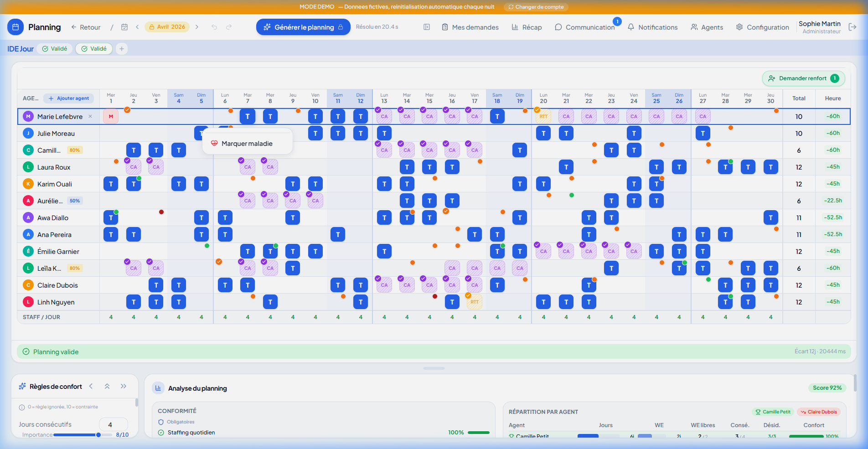
Task: Click the logout icon near Sophie Martin
Action: pos(852,27)
